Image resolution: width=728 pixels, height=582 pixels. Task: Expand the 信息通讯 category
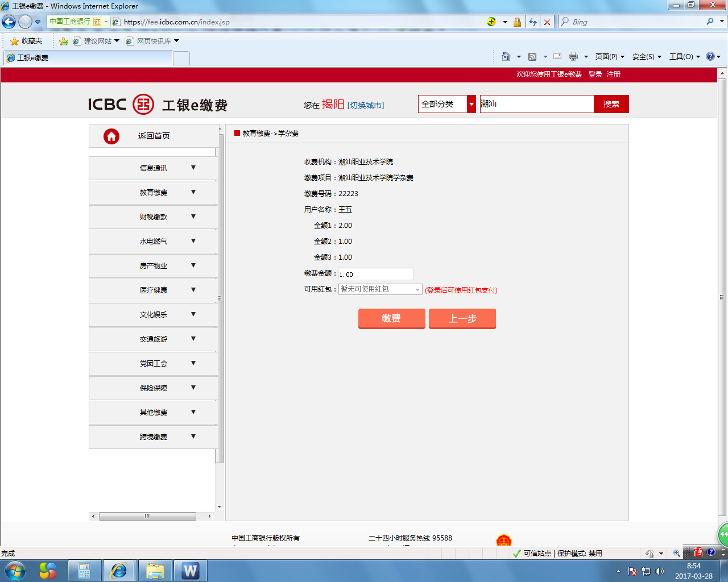[x=154, y=168]
